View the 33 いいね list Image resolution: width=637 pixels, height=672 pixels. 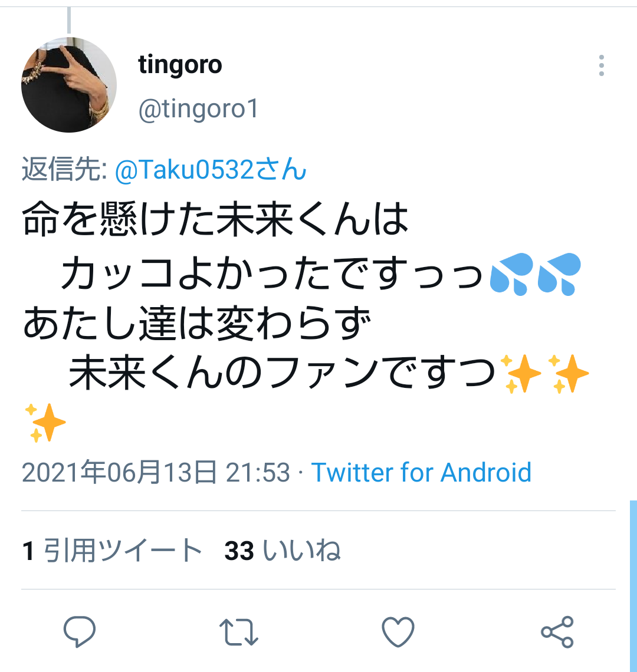[x=283, y=551]
